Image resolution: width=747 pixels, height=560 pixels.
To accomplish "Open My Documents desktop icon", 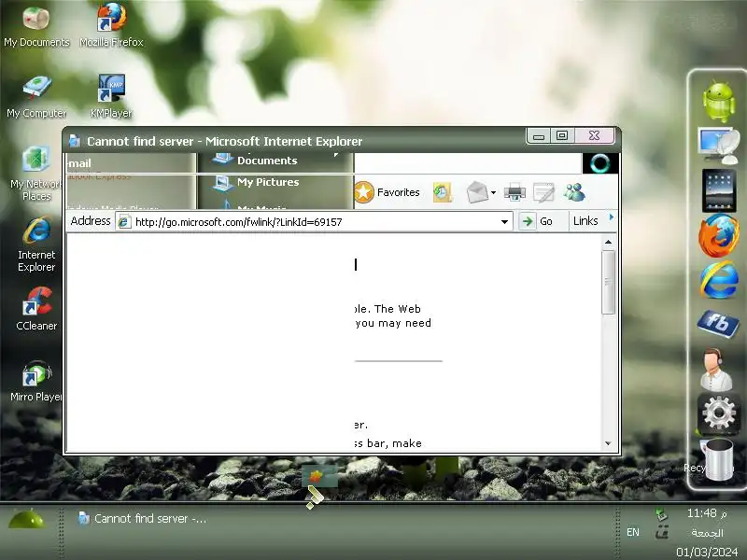I will (x=36, y=26).
